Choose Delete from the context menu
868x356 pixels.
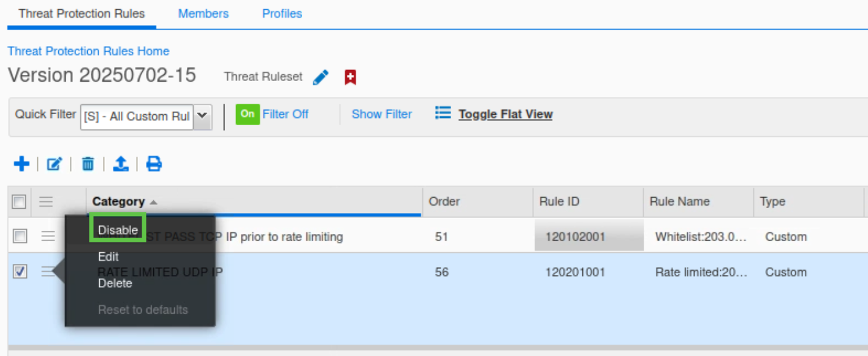point(115,283)
